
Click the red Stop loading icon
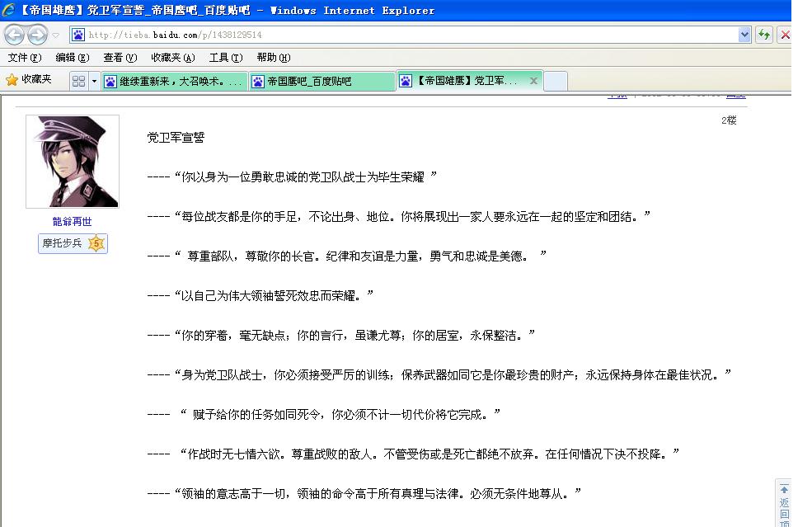(785, 35)
